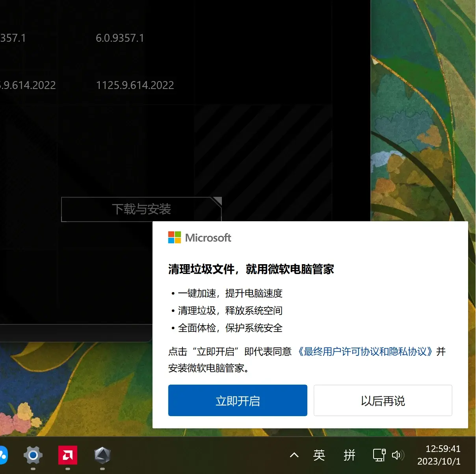The height and width of the screenshot is (474, 476).
Task: Click the version text 6.0.9357.1
Action: coord(120,38)
